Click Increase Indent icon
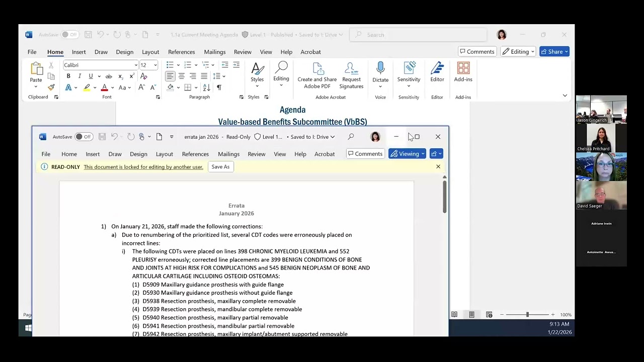This screenshot has width=644, height=362. tap(236, 65)
